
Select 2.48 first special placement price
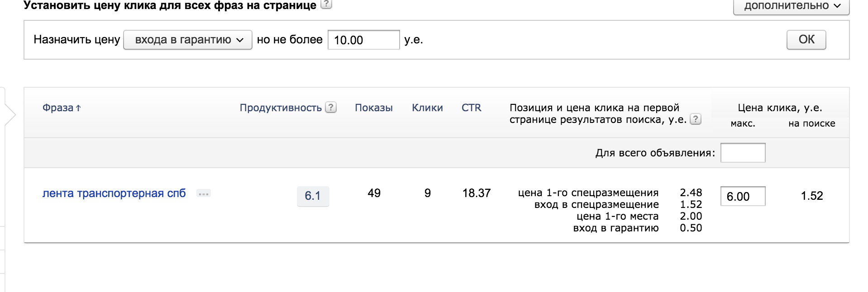coord(691,193)
